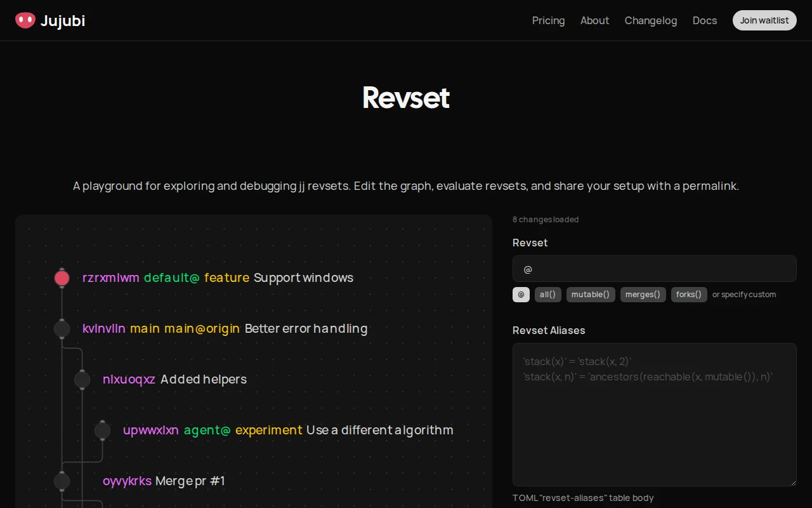812x508 pixels.
Task: Click the Revset Aliases text area
Action: [654, 415]
